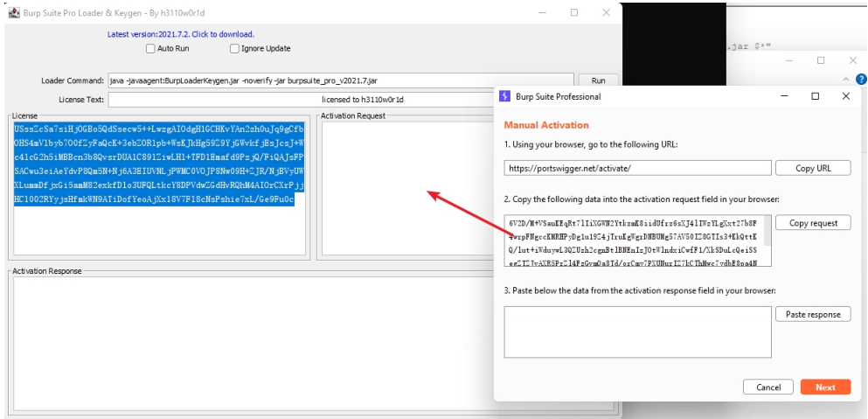Image resolution: width=868 pixels, height=419 pixels.
Task: Select the portswigger.net activate URL field
Action: click(638, 169)
